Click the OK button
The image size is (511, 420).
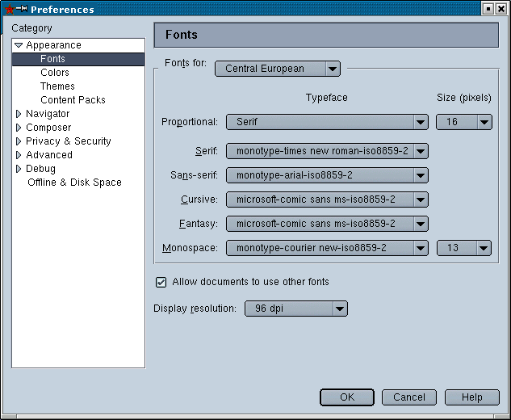point(346,397)
